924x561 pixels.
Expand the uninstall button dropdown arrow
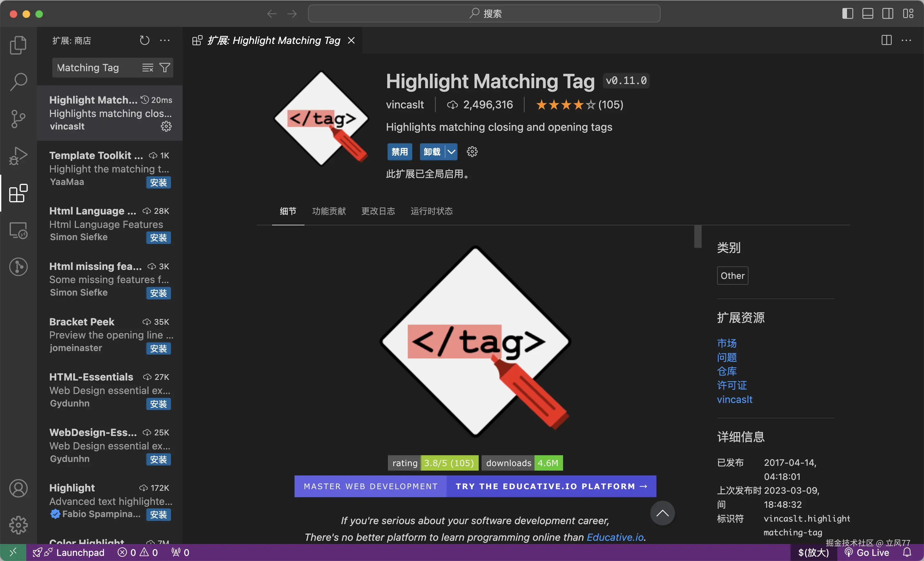click(451, 152)
